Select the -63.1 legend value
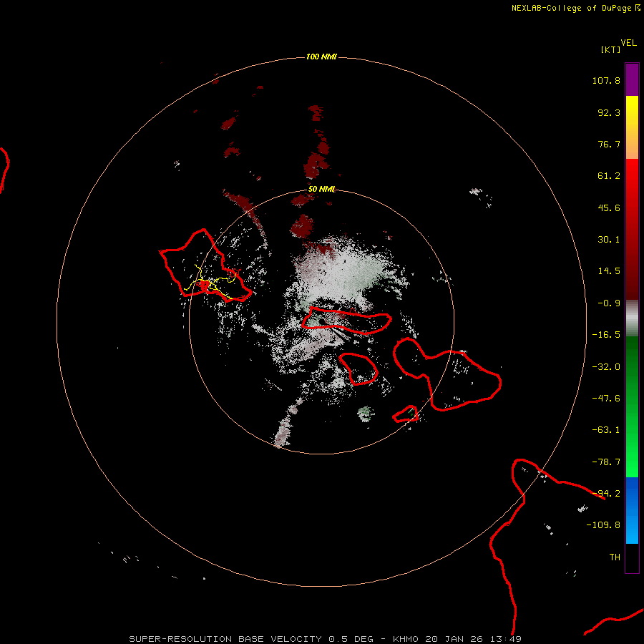Screen dimensions: 644x644 (x=606, y=430)
